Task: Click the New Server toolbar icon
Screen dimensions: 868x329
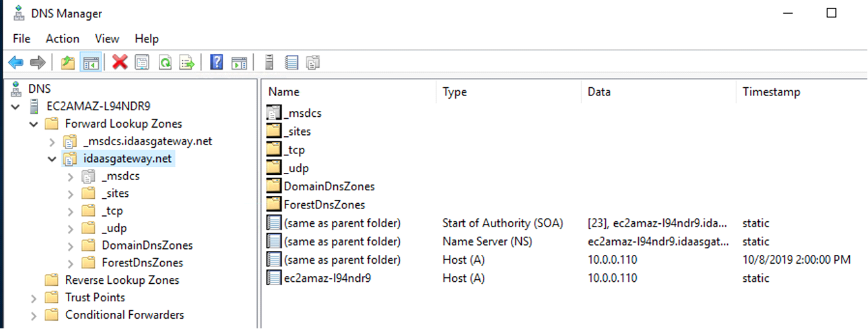Action: click(x=270, y=63)
